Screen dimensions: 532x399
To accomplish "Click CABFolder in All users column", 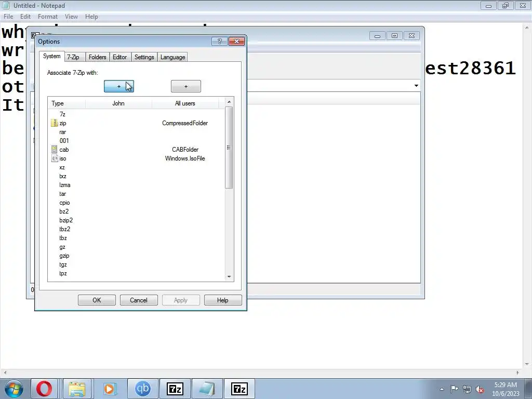I will coord(185,149).
